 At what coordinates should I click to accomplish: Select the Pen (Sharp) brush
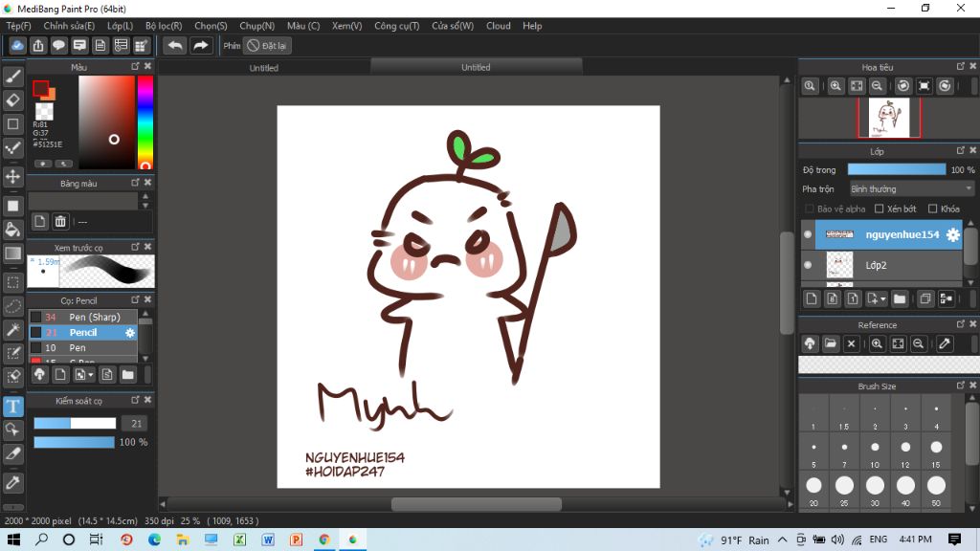coord(83,318)
